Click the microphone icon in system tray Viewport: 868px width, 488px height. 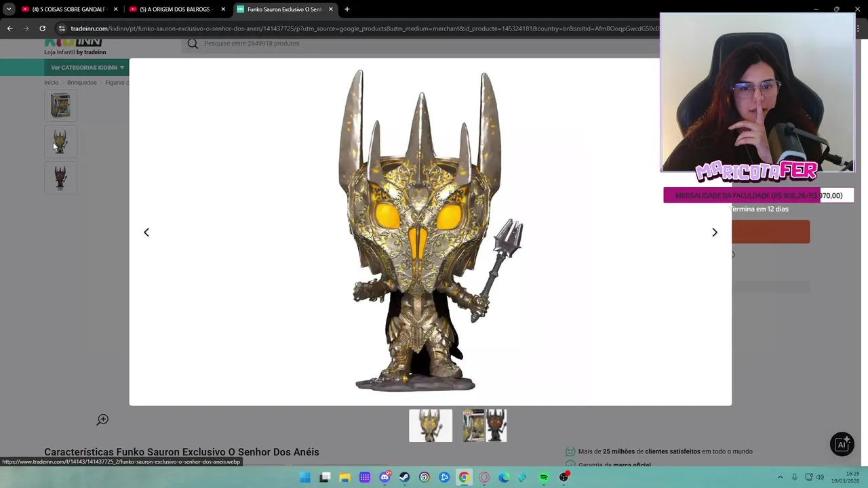[x=795, y=477]
